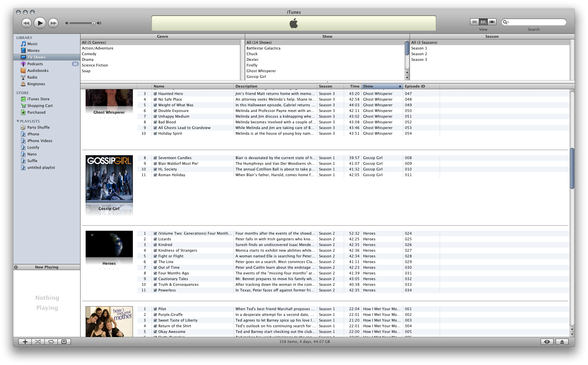Toggle repeat in the bottom bar

point(51,342)
